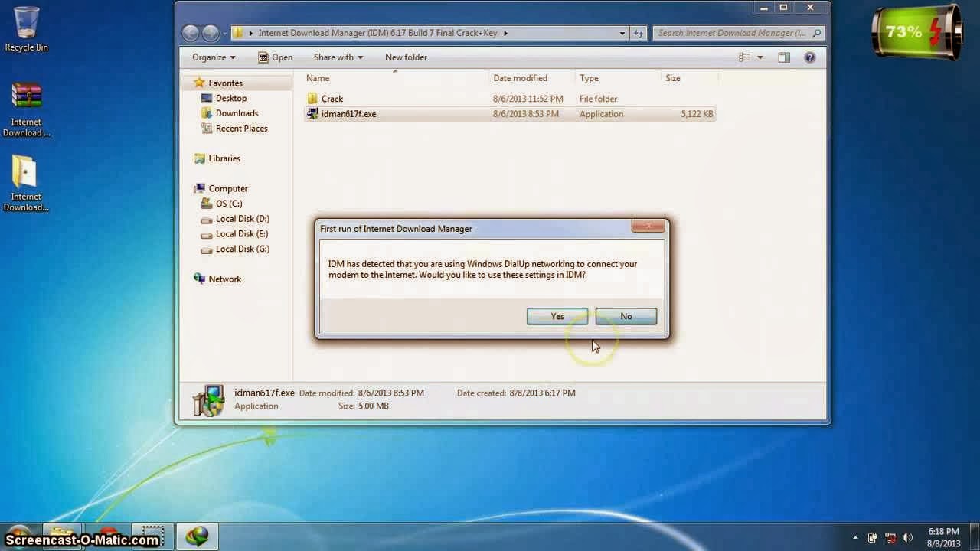Click the volume speaker tray icon

(x=908, y=537)
